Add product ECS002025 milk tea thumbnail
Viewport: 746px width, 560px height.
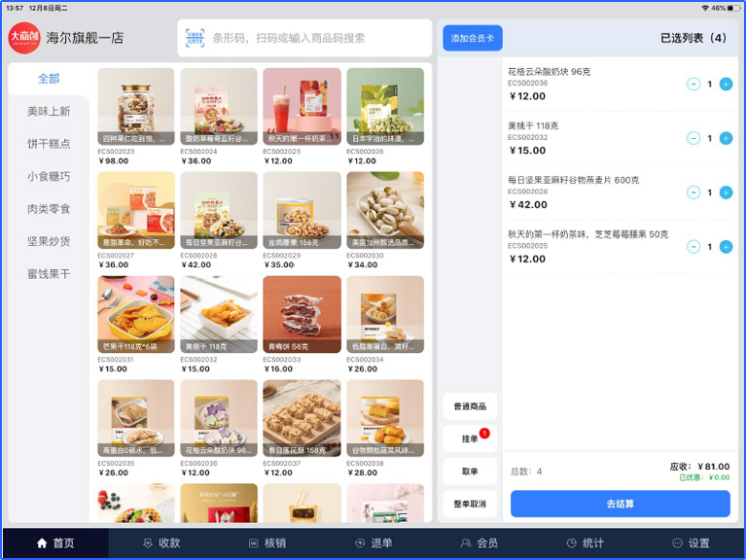(302, 107)
